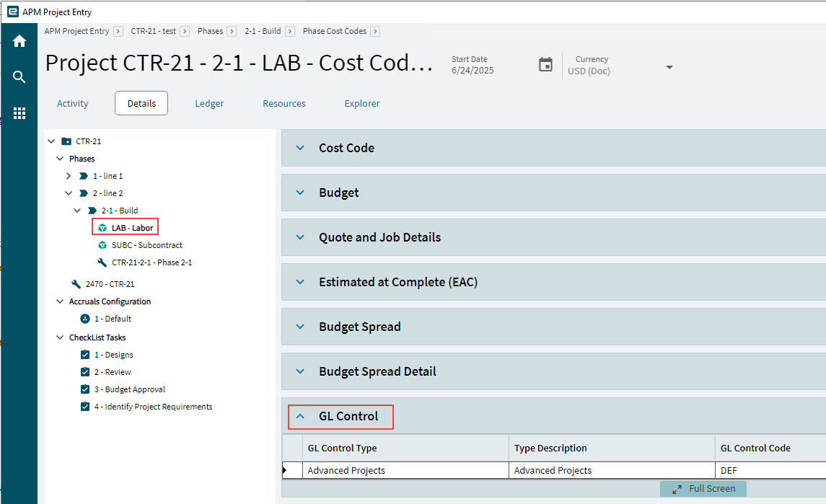Open the Resources tab
This screenshot has width=826, height=504.
284,103
